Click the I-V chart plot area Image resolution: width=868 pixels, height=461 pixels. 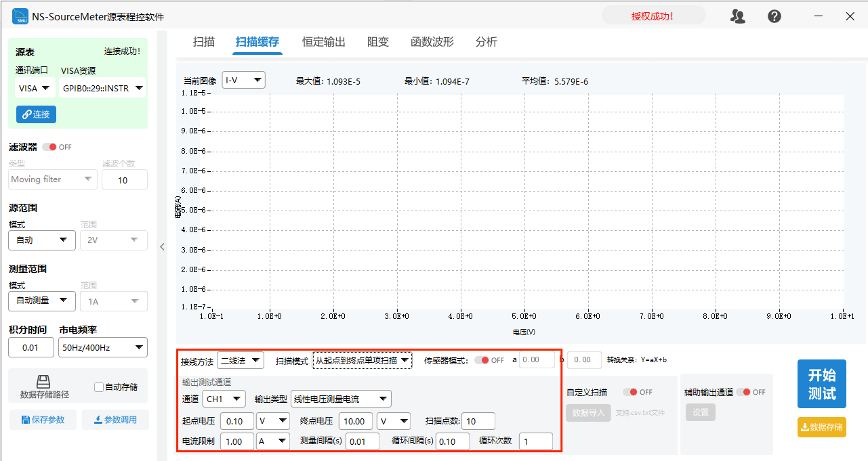point(529,200)
